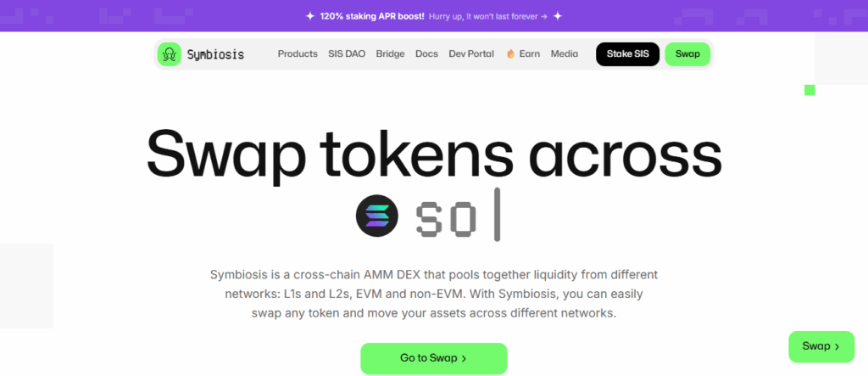Click the green Symbiosis octopus logo icon
This screenshot has height=376, width=868.
(x=170, y=54)
